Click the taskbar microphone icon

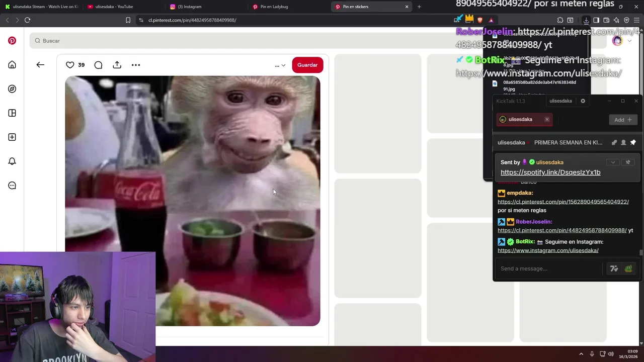(592, 354)
